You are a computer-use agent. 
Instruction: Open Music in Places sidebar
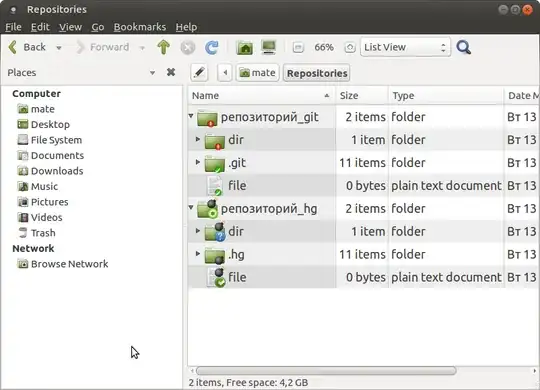38,186
